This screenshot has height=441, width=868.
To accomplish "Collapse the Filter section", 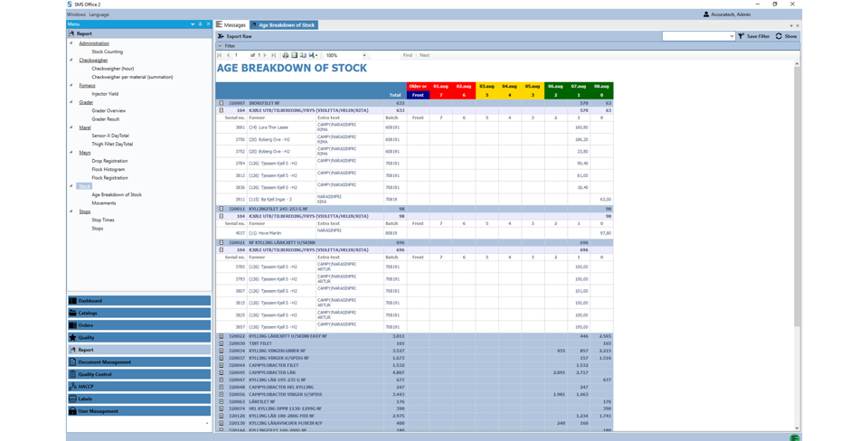I will (x=220, y=46).
